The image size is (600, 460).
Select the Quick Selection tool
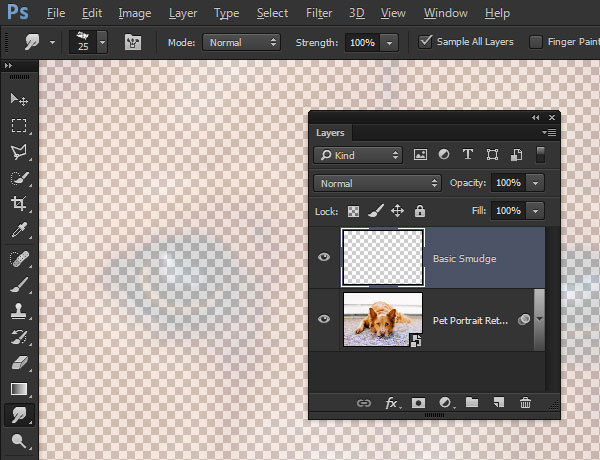[x=19, y=178]
